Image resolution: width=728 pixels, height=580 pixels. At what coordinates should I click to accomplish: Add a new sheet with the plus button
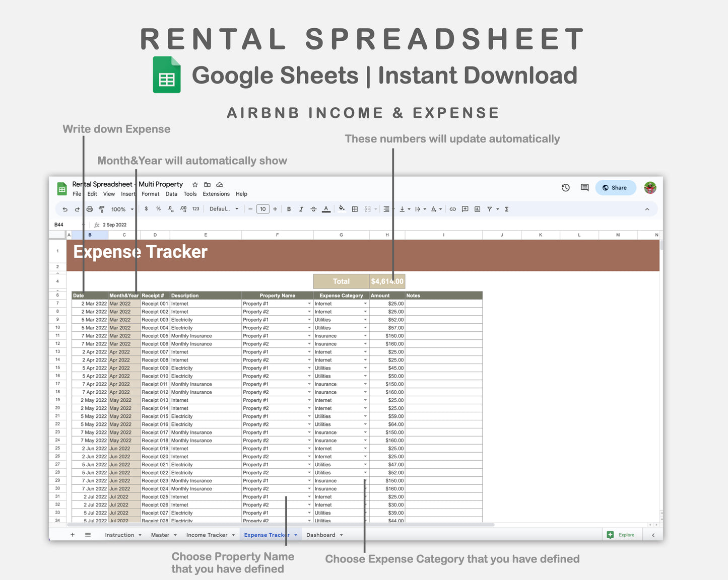click(72, 535)
